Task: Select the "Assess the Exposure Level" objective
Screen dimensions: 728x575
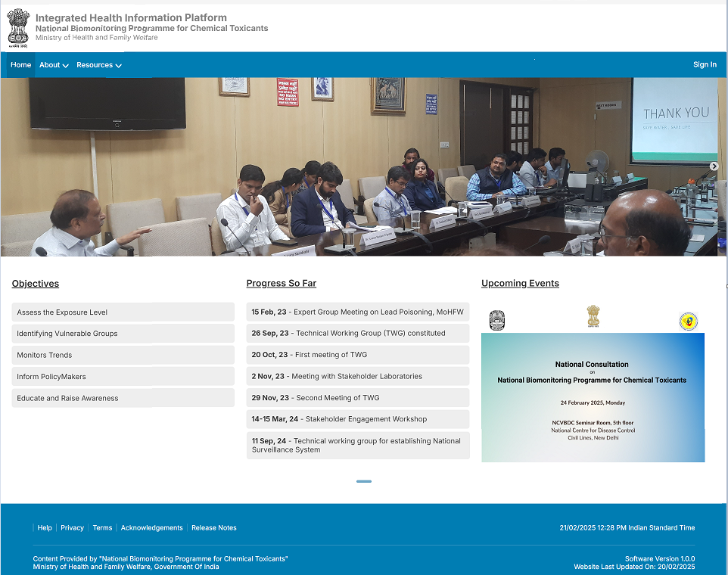Action: click(x=123, y=312)
